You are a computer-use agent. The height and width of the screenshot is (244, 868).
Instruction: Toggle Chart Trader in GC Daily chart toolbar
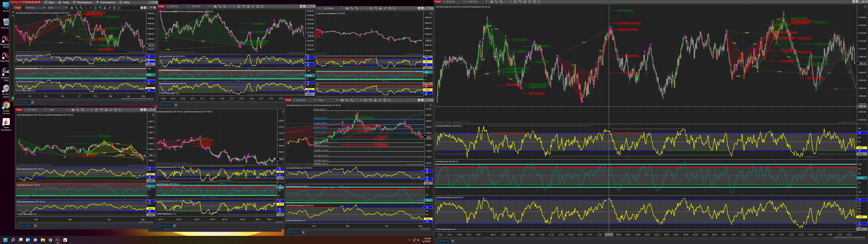click(370, 100)
